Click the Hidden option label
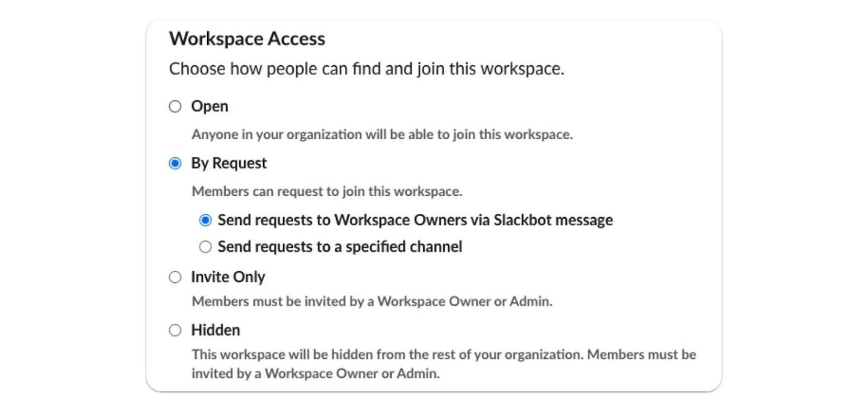This screenshot has width=868, height=412. pos(215,329)
